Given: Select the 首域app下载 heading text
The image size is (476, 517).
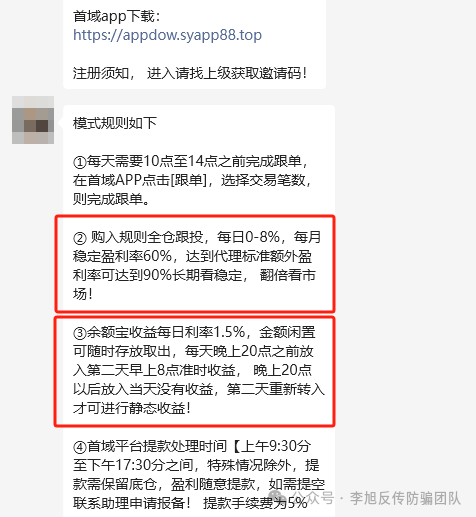Looking at the screenshot, I should pyautogui.click(x=117, y=16).
